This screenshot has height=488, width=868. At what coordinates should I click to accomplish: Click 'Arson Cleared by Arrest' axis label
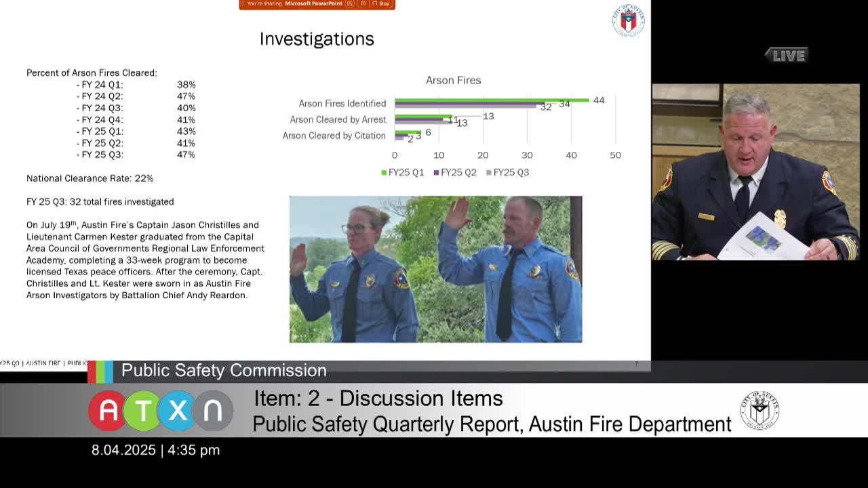pyautogui.click(x=338, y=119)
